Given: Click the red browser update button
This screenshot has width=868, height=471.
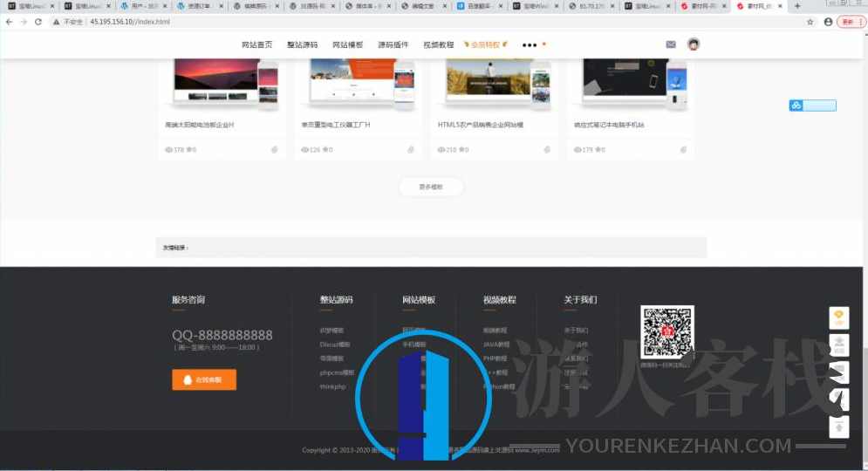Looking at the screenshot, I should 851,22.
